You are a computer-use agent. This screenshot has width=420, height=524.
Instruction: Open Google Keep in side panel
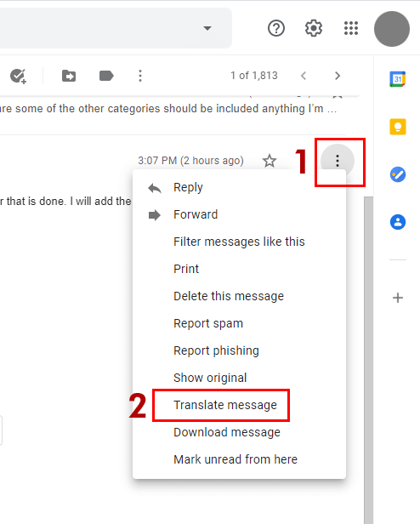[x=398, y=127]
